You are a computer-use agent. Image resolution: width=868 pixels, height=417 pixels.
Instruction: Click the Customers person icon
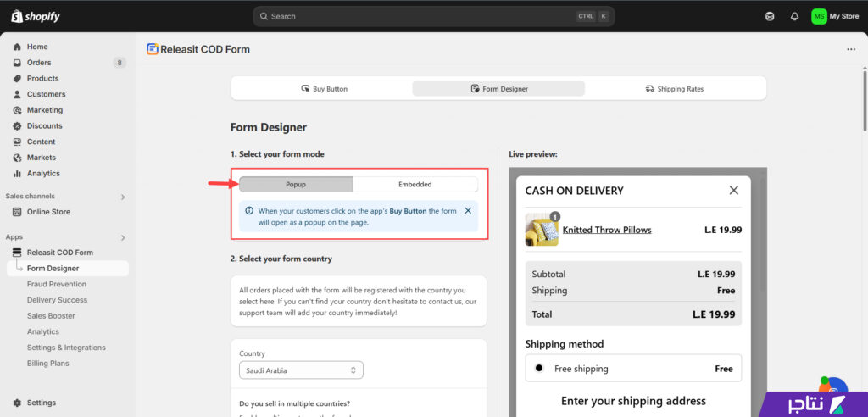point(17,94)
